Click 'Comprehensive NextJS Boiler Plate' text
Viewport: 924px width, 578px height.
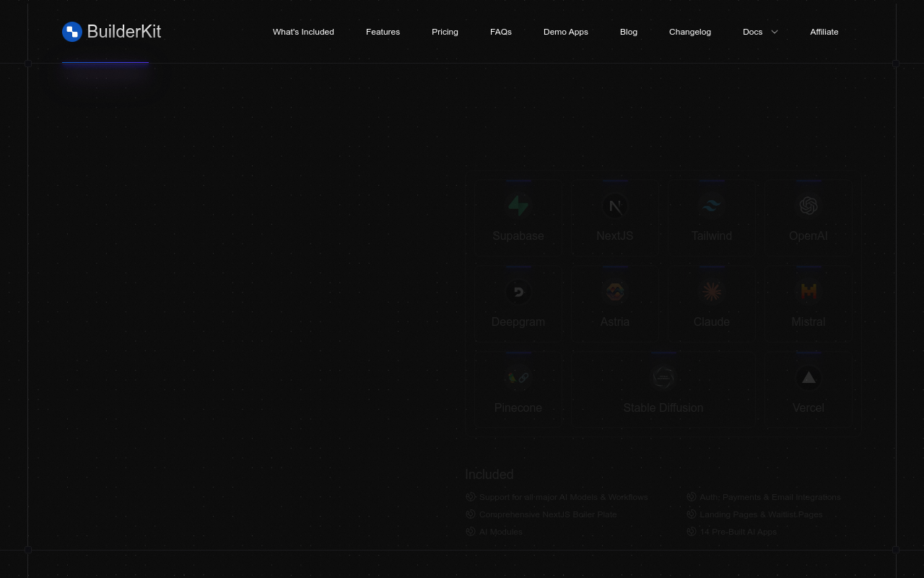pos(548,514)
